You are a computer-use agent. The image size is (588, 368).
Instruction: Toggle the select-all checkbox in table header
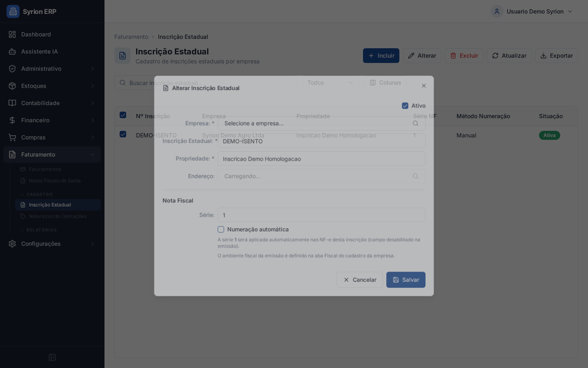pos(123,115)
